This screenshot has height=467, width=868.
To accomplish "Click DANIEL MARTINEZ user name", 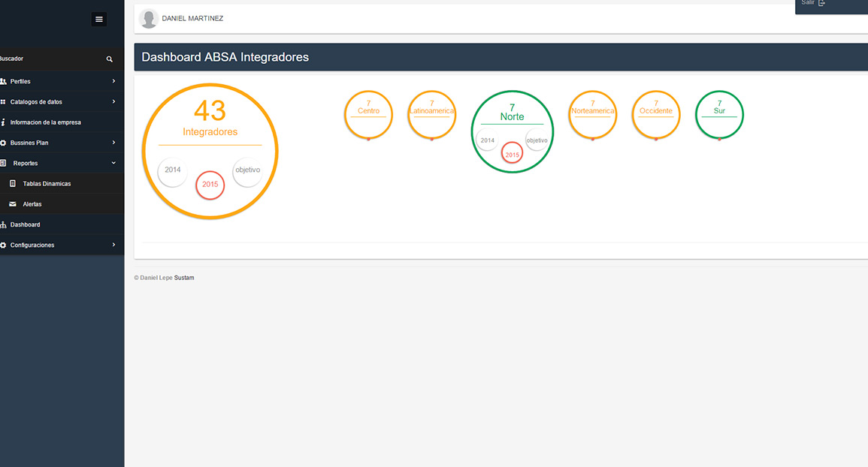I will tap(192, 18).
